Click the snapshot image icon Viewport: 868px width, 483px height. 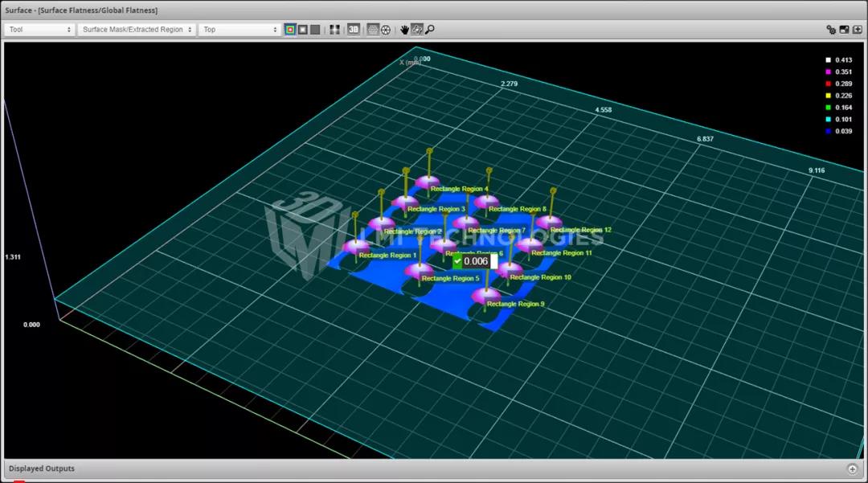(x=844, y=29)
